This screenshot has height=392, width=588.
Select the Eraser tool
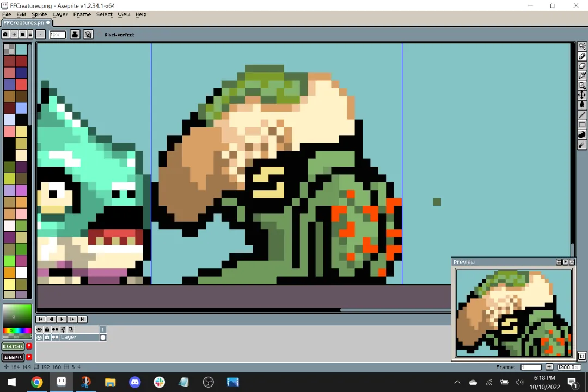click(x=582, y=66)
